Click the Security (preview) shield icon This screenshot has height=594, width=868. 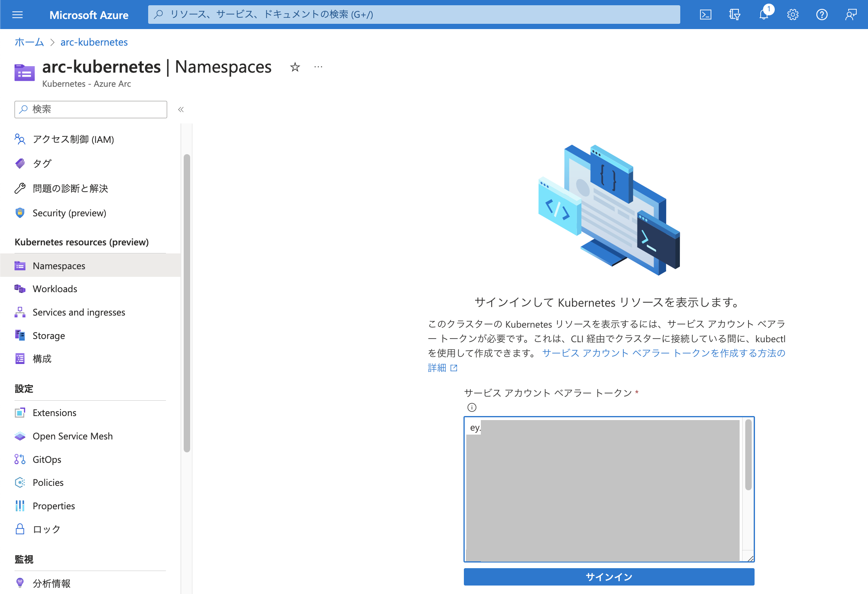pos(20,213)
